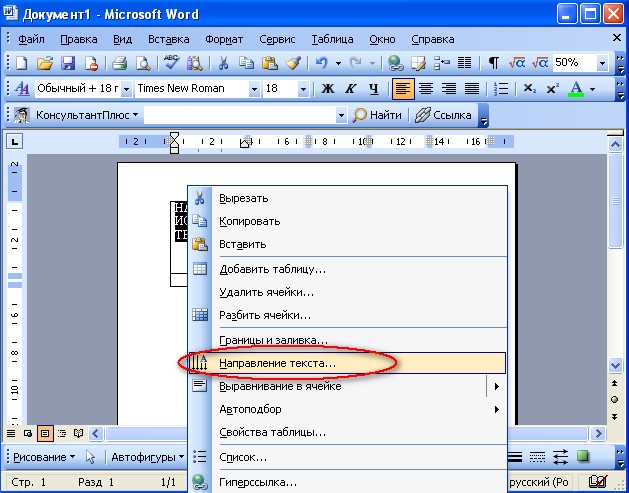Toggle justified text alignment
Screen dimensions: 629x493
472,88
